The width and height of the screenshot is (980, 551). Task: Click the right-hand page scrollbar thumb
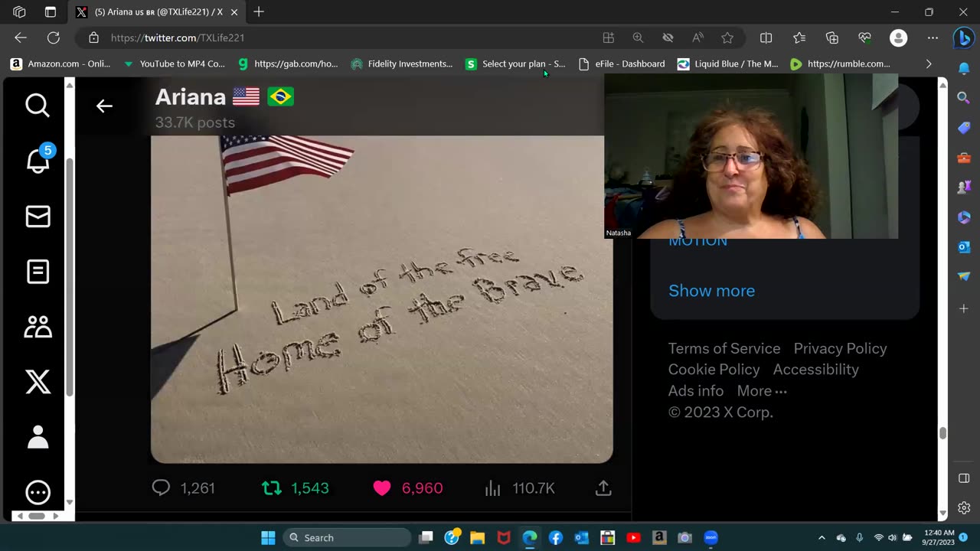coord(942,433)
